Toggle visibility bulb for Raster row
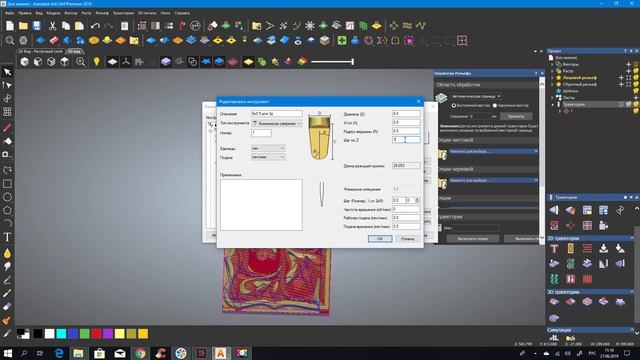 (636, 71)
